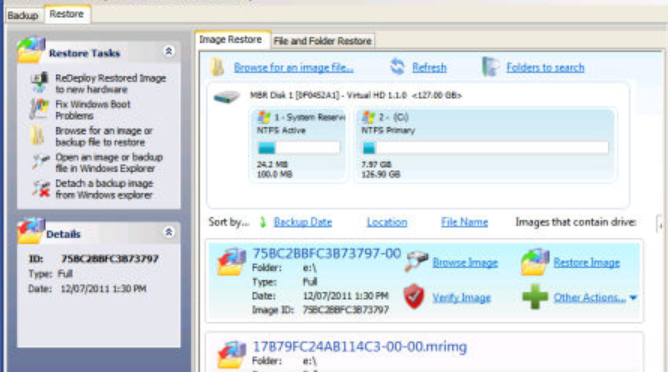Open an image or backup file in Windows Explorer
The width and height of the screenshot is (668, 372).
[109, 163]
